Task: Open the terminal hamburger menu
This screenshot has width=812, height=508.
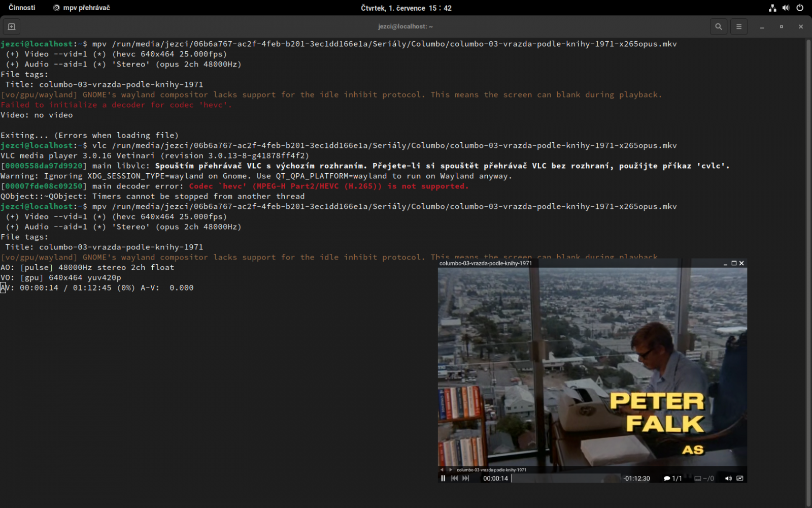Action: point(738,26)
